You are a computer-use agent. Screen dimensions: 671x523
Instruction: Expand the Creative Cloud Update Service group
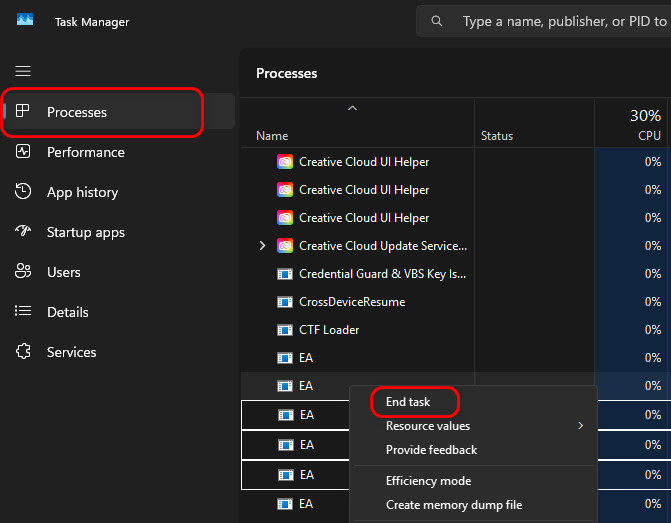(x=263, y=246)
